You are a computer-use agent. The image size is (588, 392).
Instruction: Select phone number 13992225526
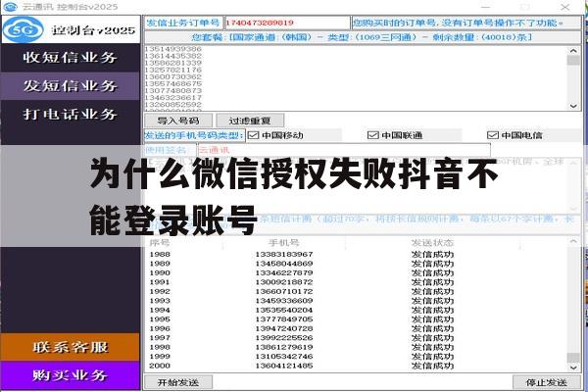point(284,338)
